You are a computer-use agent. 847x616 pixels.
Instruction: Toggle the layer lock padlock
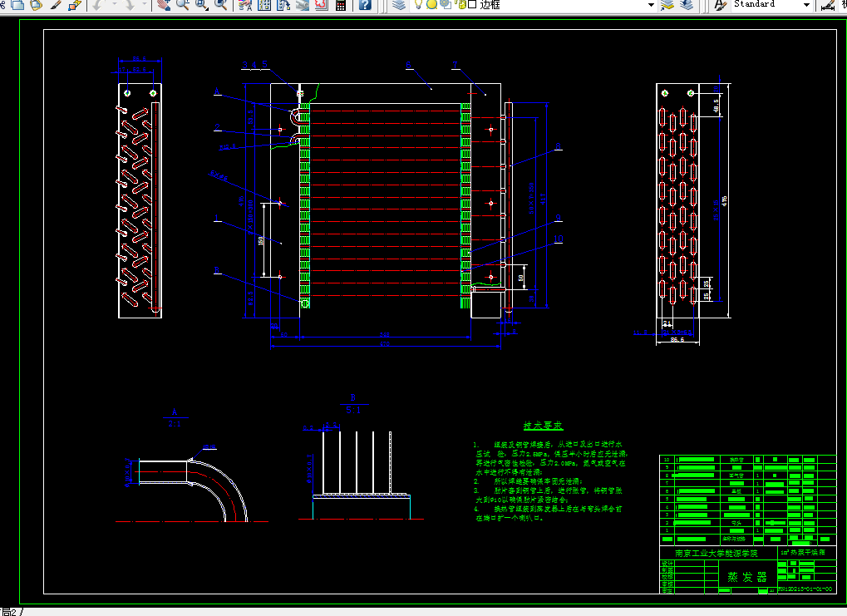tap(460, 5)
